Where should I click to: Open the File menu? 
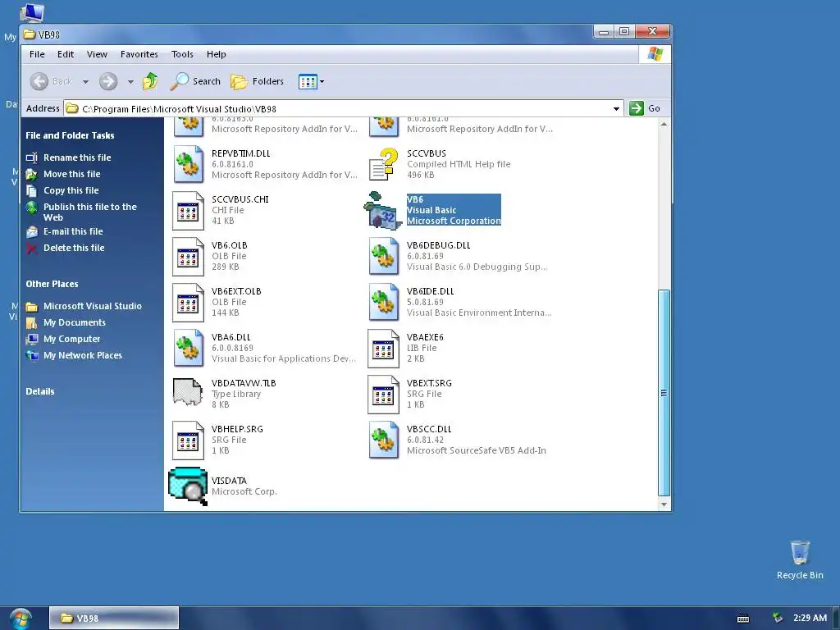pos(37,54)
